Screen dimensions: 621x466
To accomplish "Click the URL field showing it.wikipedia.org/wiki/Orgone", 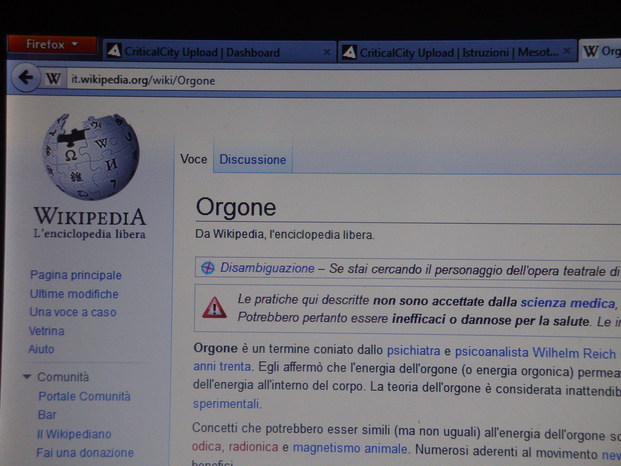I will (x=345, y=80).
